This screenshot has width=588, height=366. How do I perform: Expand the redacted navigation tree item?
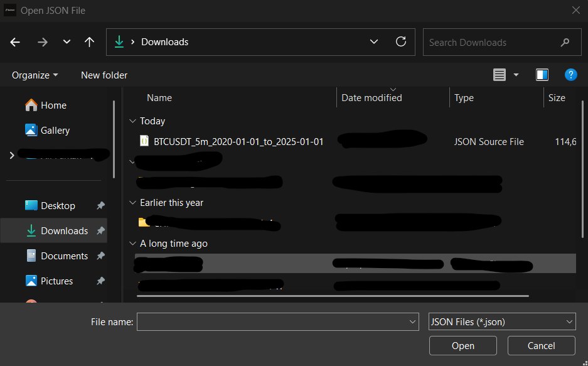(12, 155)
